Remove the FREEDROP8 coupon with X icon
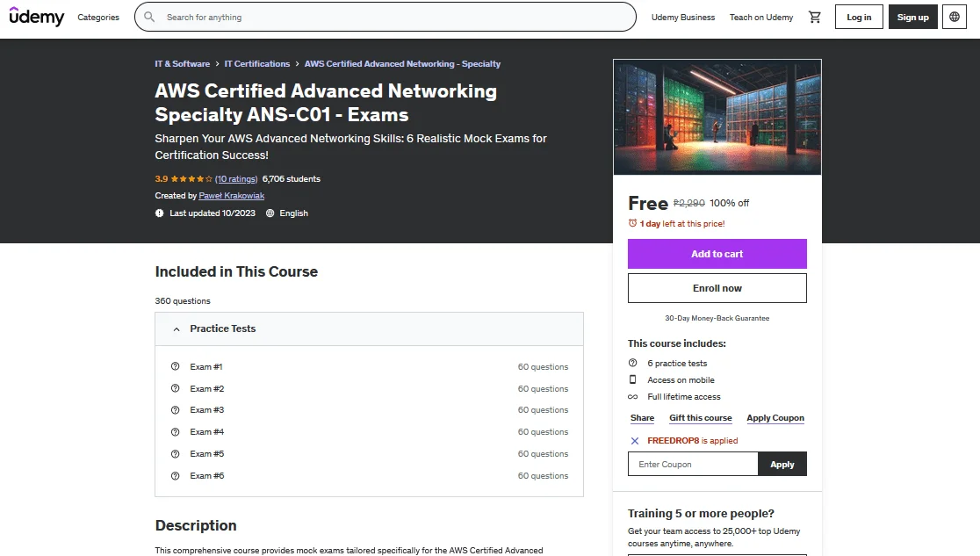This screenshot has width=980, height=556. [x=634, y=441]
